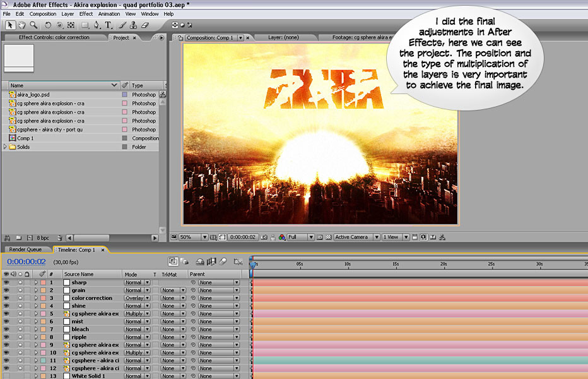
Task: Select the Hand tool
Action: [x=21, y=25]
